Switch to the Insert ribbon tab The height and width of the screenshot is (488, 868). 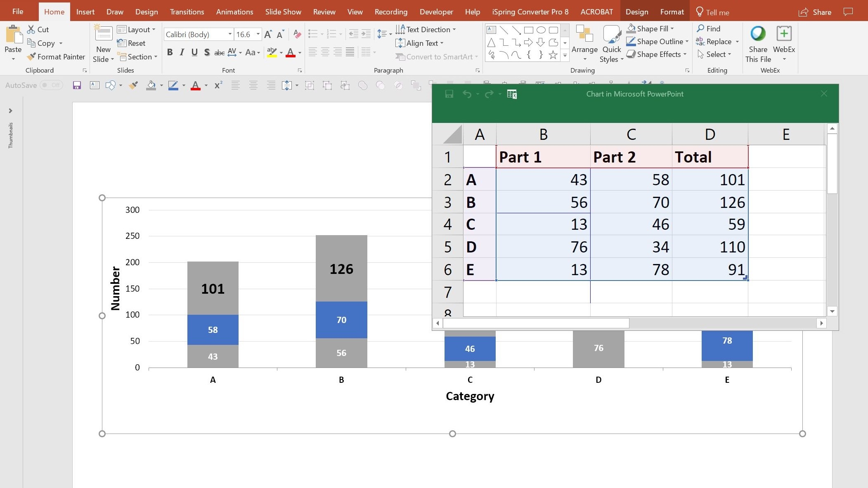click(85, 12)
